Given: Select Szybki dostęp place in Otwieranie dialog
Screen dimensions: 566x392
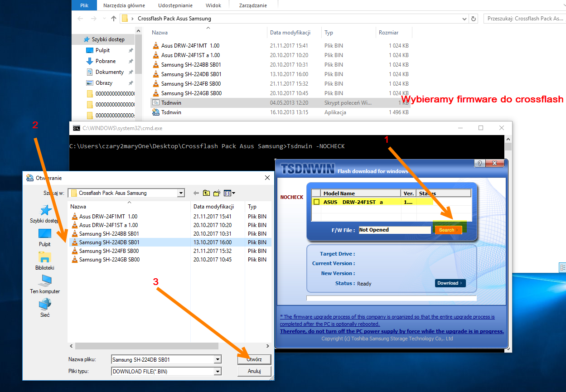Looking at the screenshot, I should pos(44,214).
